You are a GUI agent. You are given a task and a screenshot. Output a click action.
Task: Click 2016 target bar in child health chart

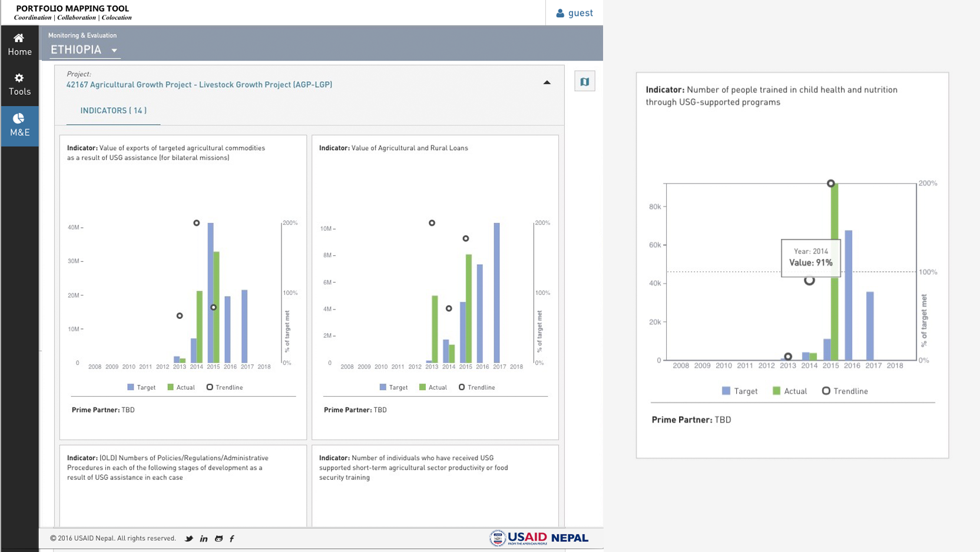tap(849, 295)
